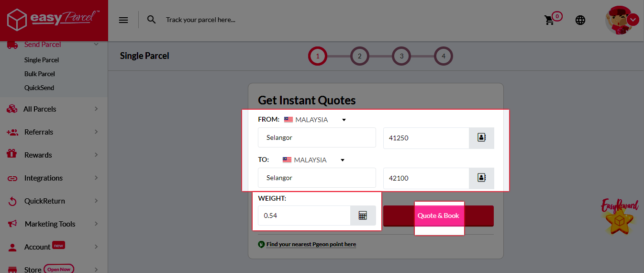Select Bulk Parcel in sidebar

coord(40,74)
